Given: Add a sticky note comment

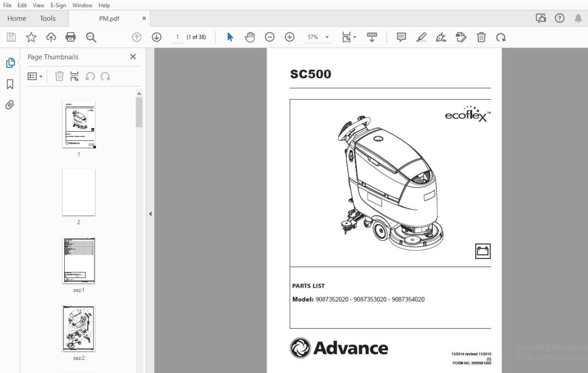Looking at the screenshot, I should click(401, 37).
